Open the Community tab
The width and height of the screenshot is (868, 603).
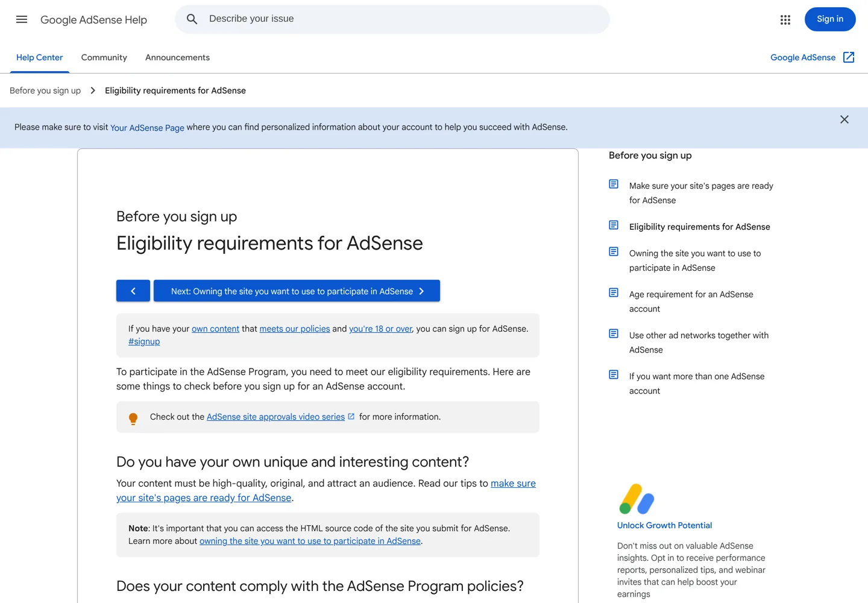pos(104,57)
